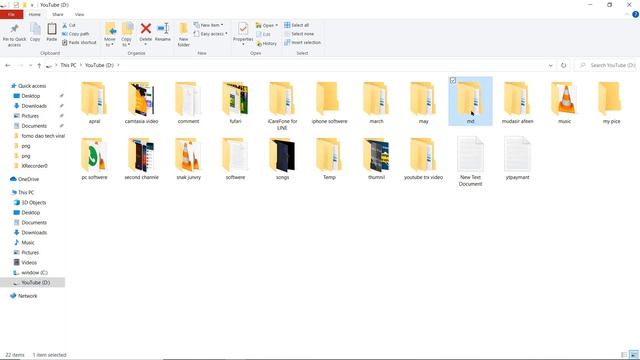Open the New item dropdown

pos(209,25)
